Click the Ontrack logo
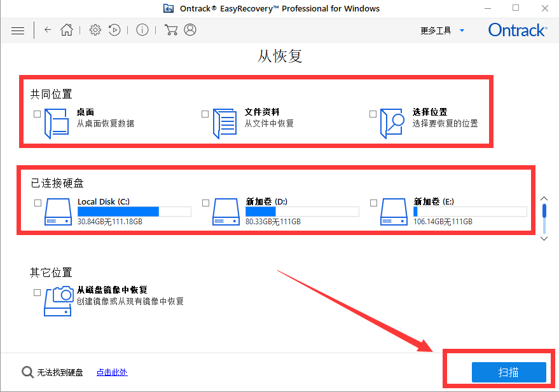This screenshot has height=392, width=559. 517,30
